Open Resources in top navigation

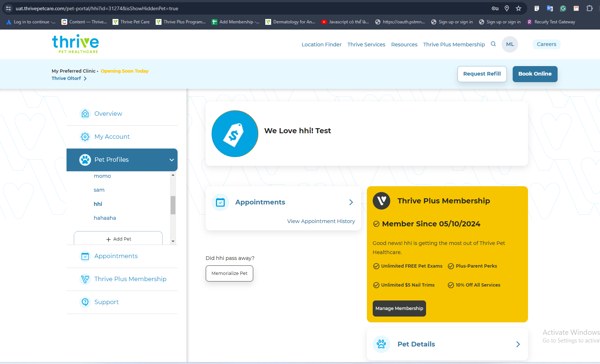[404, 45]
